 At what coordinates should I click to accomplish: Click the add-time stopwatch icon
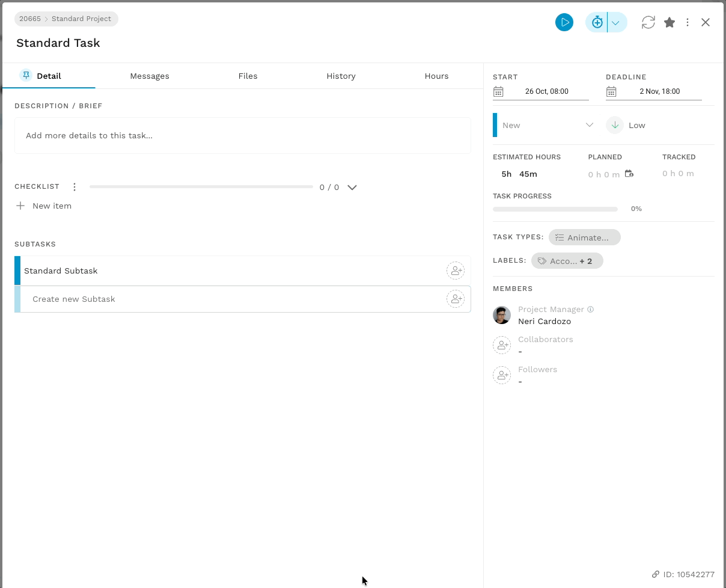(x=597, y=22)
